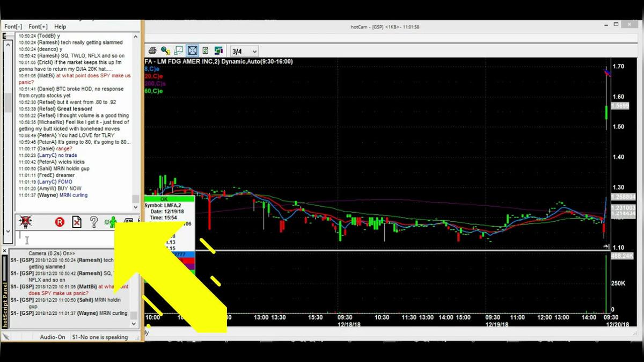Click the resize window toolbar icon
This screenshot has width=644, height=362.
tap(179, 51)
